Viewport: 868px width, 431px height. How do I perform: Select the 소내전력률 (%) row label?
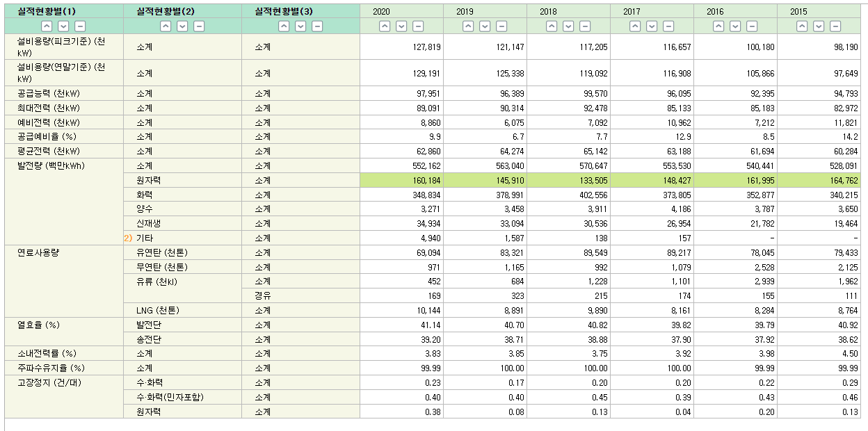pos(47,354)
